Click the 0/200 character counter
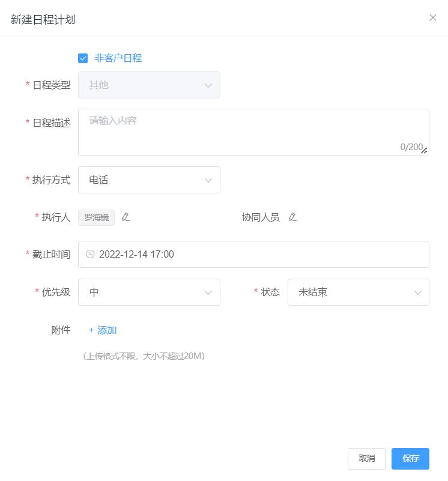The width and height of the screenshot is (448, 481). (411, 147)
